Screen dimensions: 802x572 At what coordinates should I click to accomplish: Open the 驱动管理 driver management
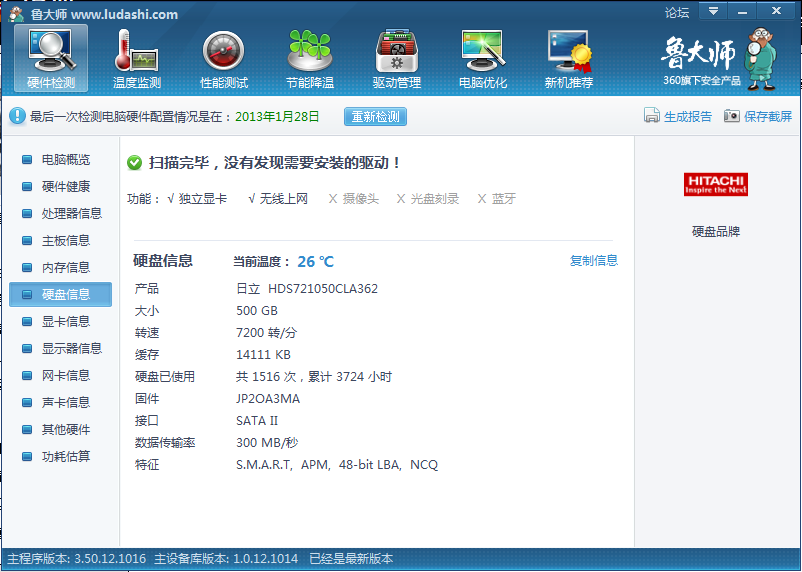tap(396, 58)
